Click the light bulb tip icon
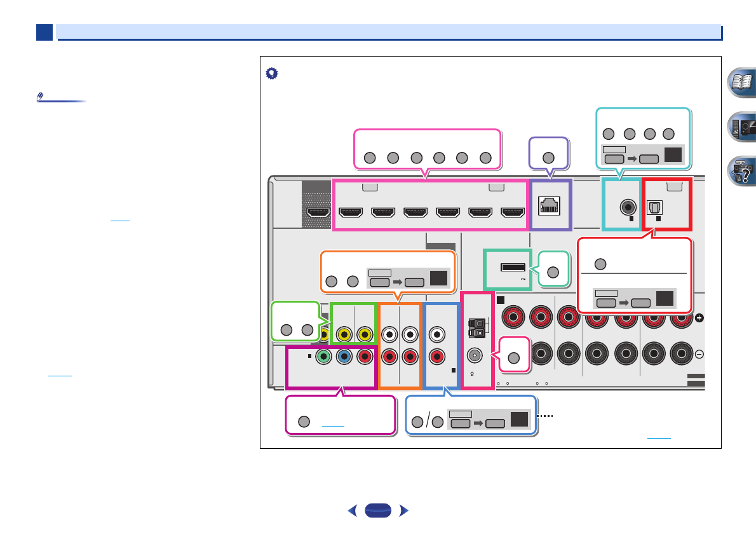The image size is (756, 534). pos(271,74)
